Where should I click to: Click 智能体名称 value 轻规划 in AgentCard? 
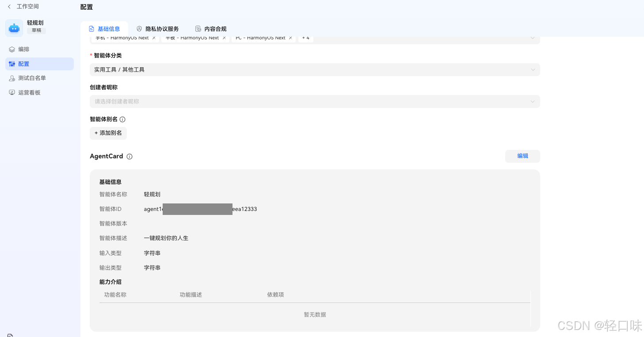152,195
